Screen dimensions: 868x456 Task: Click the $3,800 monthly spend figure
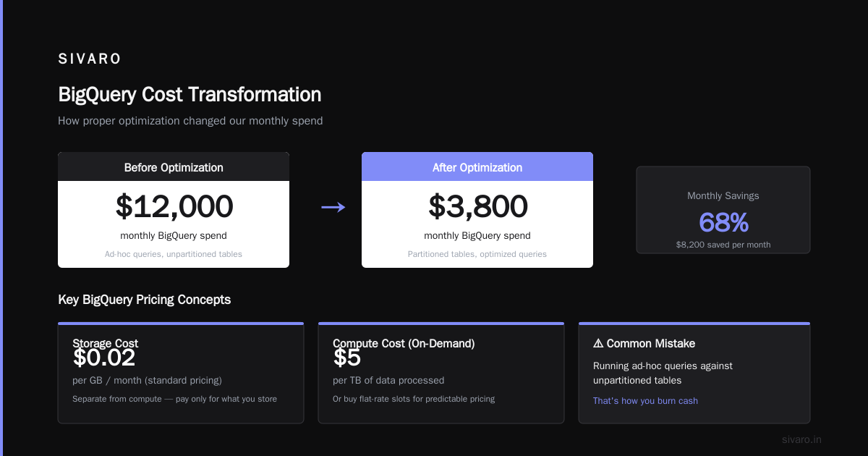(x=478, y=206)
